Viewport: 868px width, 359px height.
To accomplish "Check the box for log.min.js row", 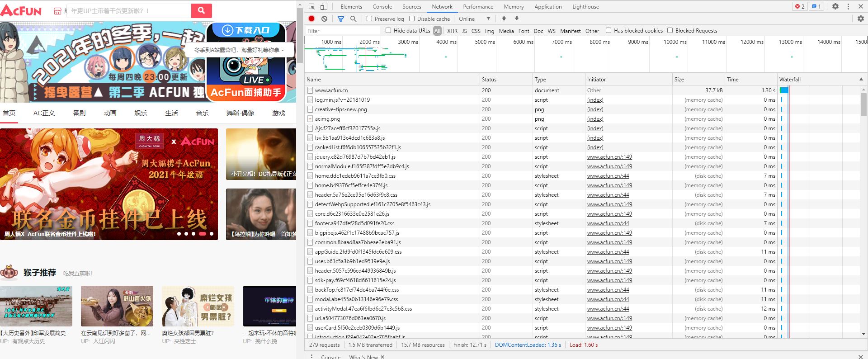I will click(x=310, y=100).
